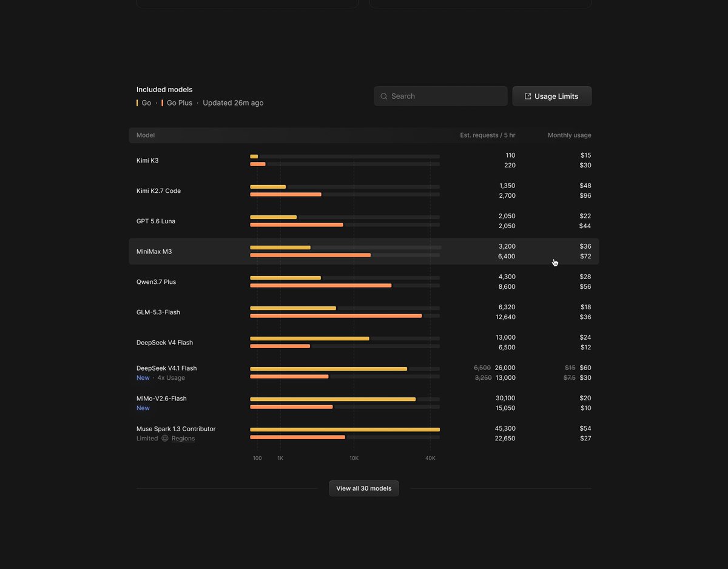
Task: Select the Qwen3.7 Plus model name
Action: click(156, 282)
